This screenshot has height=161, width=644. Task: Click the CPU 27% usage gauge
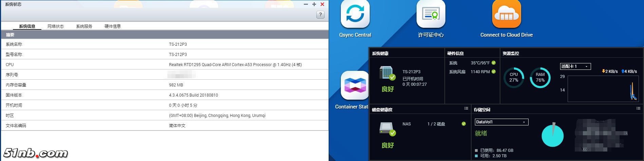[x=514, y=77]
